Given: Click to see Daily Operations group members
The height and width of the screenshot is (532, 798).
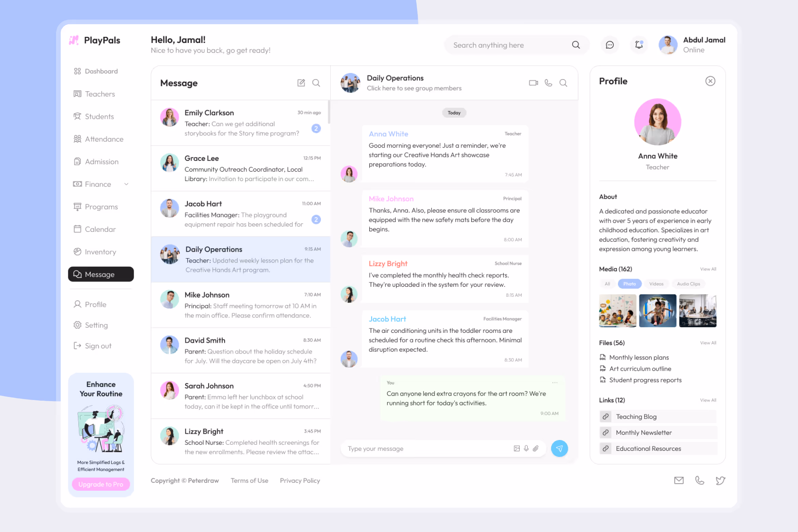Looking at the screenshot, I should (x=414, y=88).
